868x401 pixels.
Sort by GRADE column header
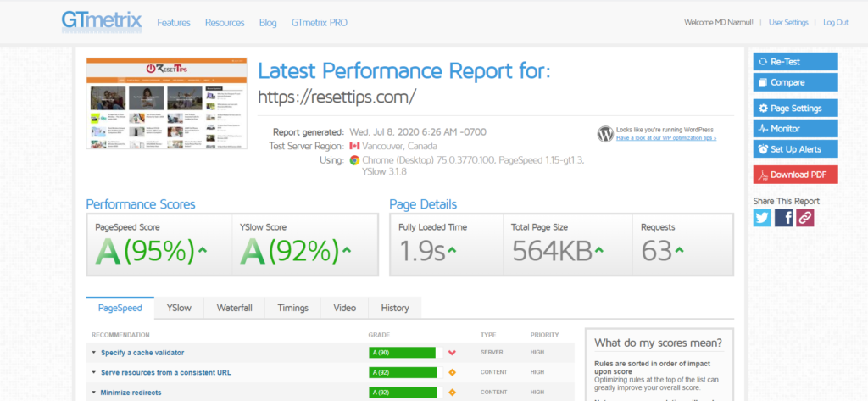379,335
